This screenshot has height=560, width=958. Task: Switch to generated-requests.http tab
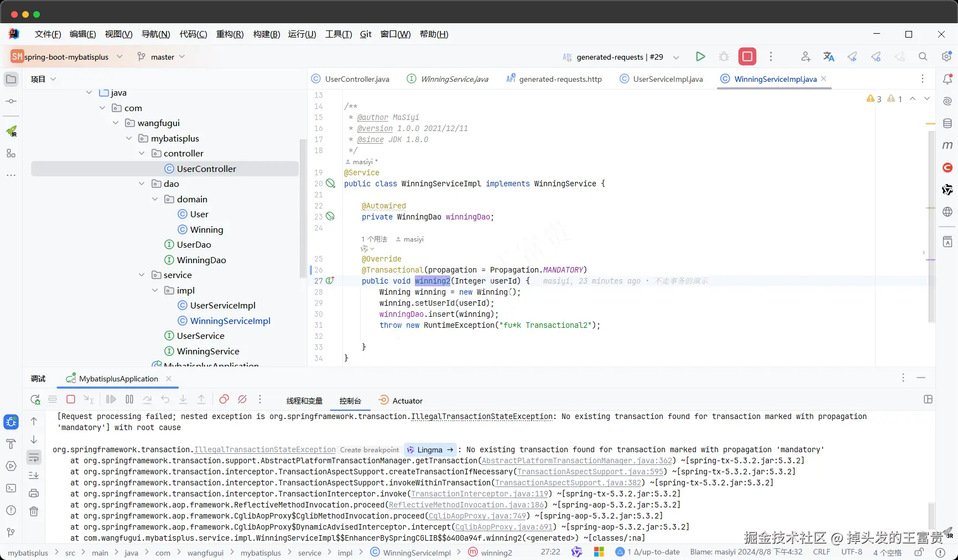pyautogui.click(x=554, y=79)
